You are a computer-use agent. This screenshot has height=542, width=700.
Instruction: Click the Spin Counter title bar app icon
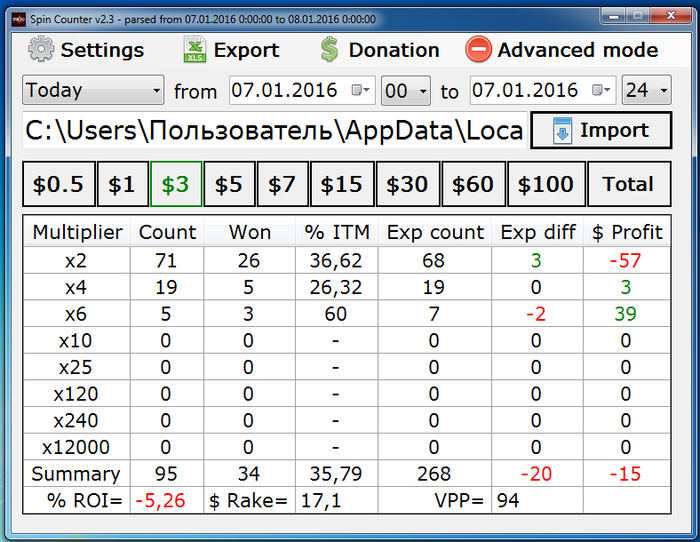click(x=10, y=18)
